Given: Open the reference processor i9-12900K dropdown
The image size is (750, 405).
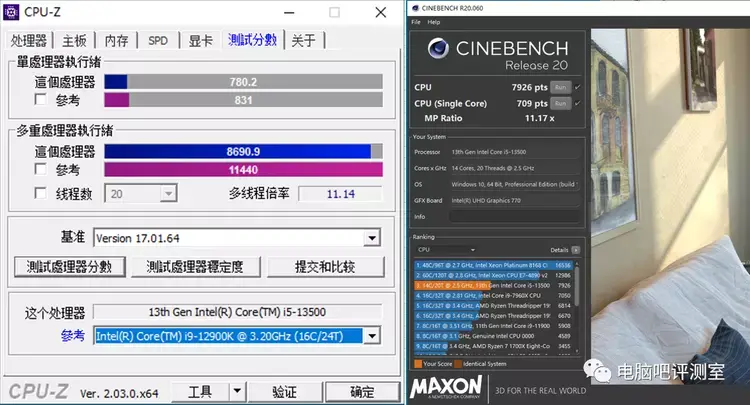Looking at the screenshot, I should (372, 336).
